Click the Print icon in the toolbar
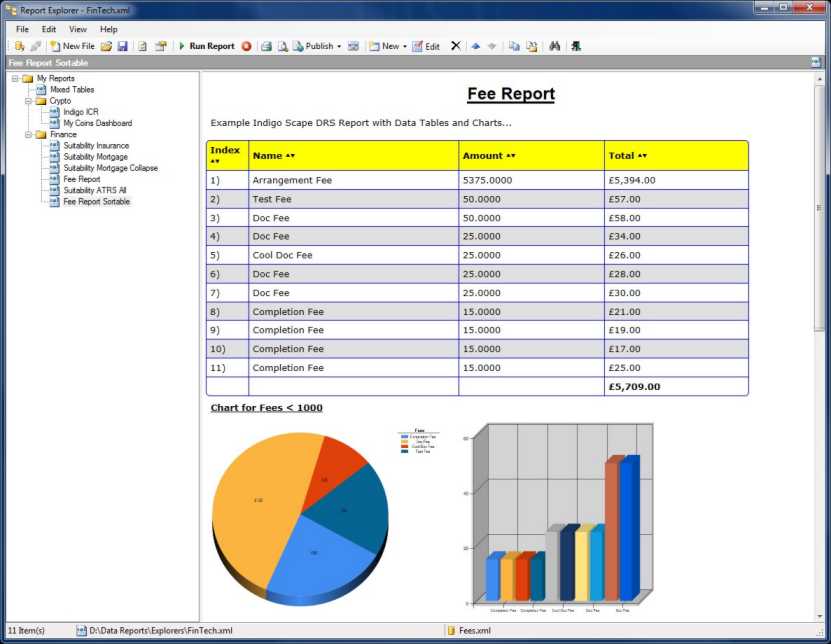831x644 pixels. [266, 46]
